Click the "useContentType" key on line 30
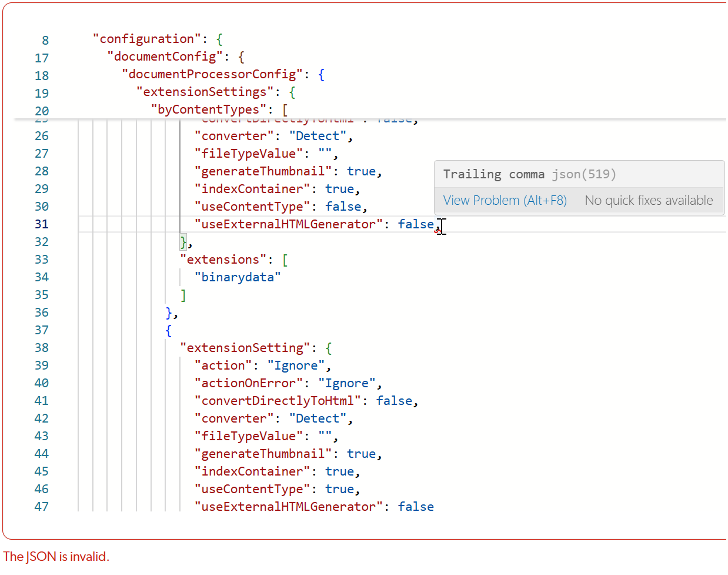The image size is (728, 575). [x=252, y=207]
